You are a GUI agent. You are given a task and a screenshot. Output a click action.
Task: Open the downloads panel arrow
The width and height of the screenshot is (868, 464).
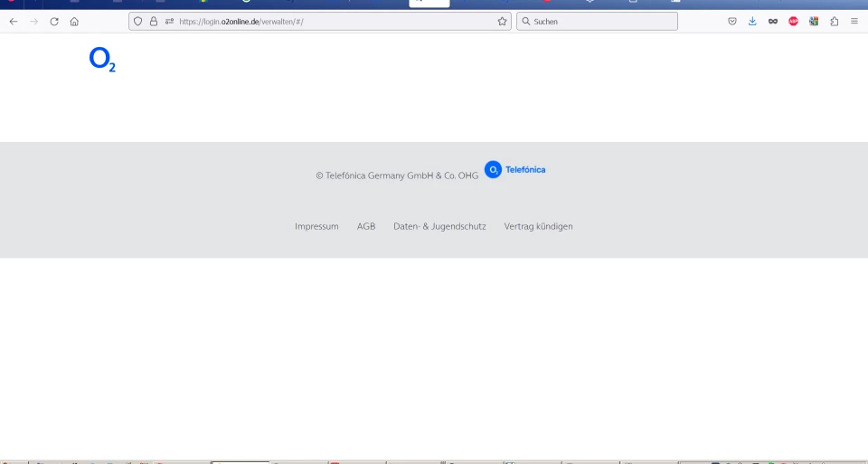point(752,22)
